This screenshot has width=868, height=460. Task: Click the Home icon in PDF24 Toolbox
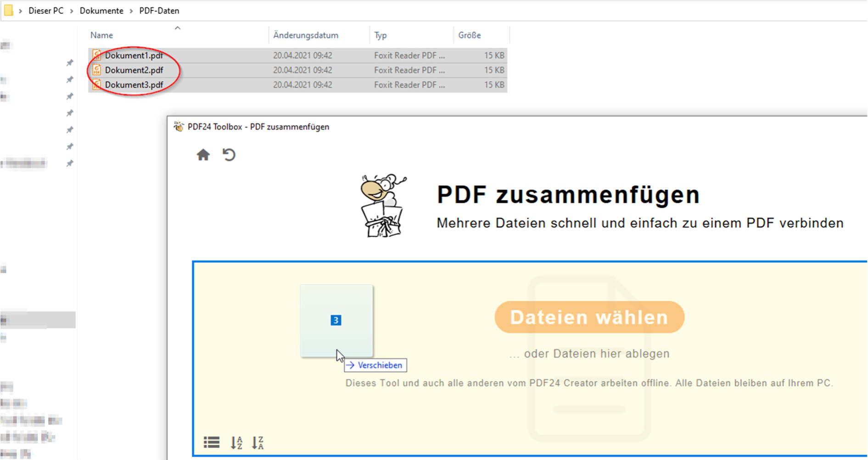[203, 155]
